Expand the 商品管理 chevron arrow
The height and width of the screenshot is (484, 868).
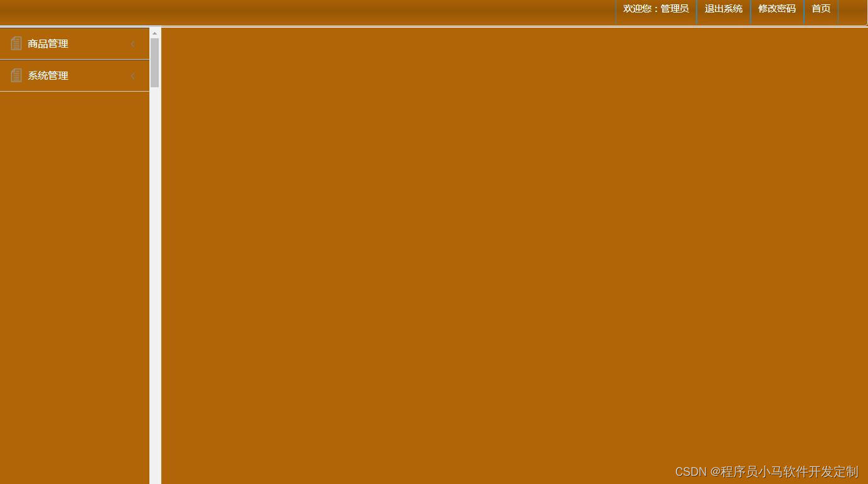[133, 44]
